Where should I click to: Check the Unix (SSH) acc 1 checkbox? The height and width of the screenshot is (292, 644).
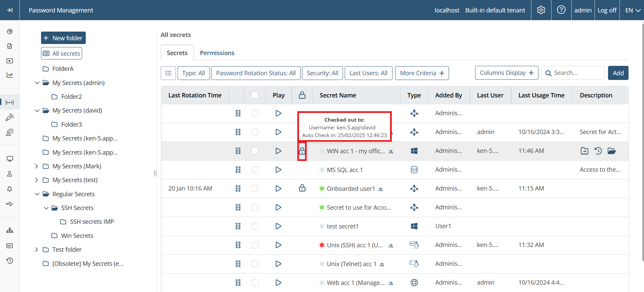pos(255,245)
